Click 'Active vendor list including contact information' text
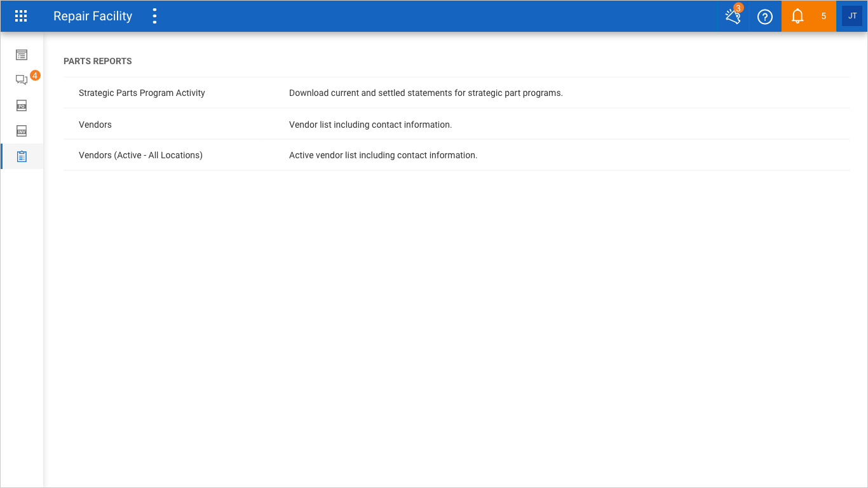Screen dimensions: 868x488 tap(383, 155)
